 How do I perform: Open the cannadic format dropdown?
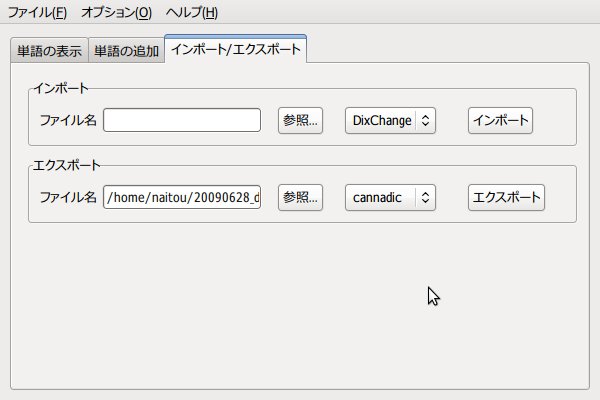click(x=390, y=198)
